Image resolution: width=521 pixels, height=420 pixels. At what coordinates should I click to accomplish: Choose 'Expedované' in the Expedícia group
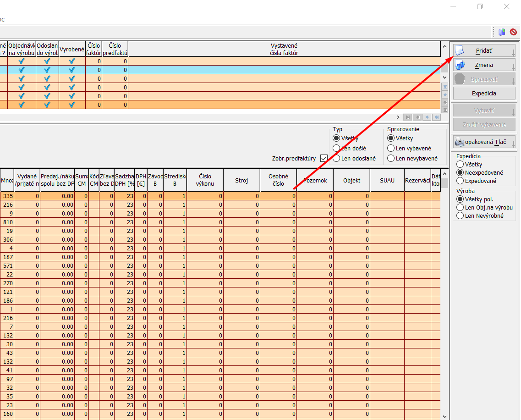(460, 181)
